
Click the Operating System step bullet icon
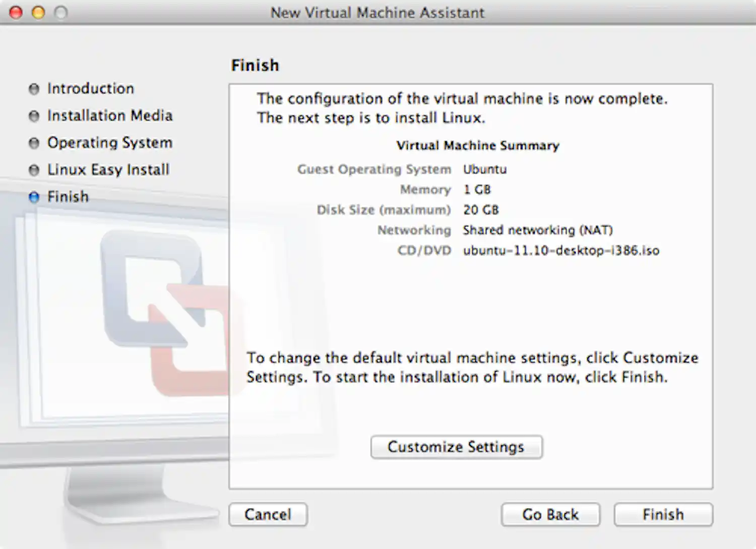coord(34,143)
